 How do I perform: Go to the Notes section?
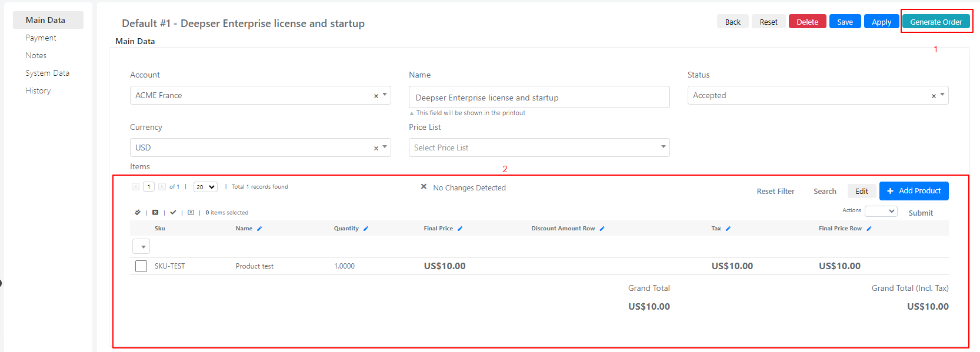point(36,55)
